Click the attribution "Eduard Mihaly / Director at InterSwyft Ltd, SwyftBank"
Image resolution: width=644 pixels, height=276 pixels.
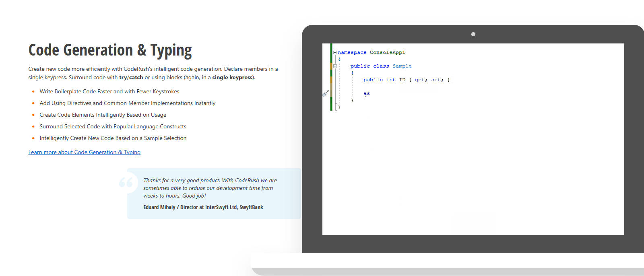pos(203,208)
